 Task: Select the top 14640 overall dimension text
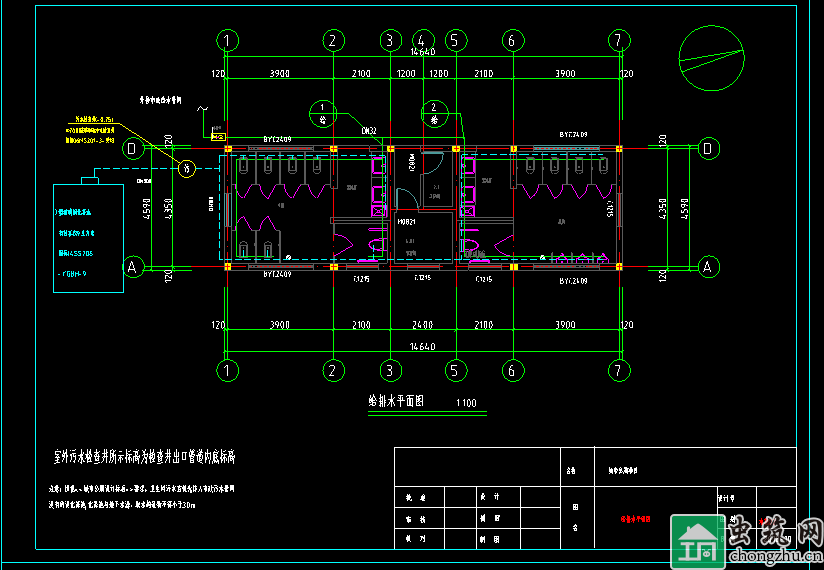[x=423, y=52]
